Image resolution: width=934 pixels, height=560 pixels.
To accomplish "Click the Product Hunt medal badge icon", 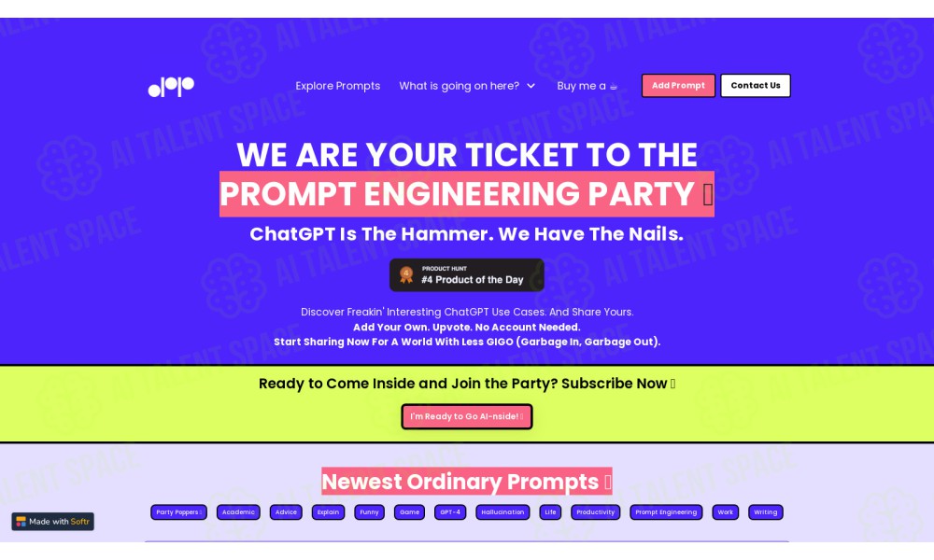I will (406, 274).
